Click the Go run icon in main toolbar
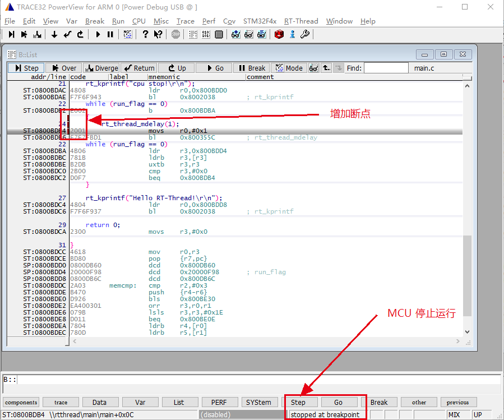Viewport: 504px width, 420px height. point(98,34)
